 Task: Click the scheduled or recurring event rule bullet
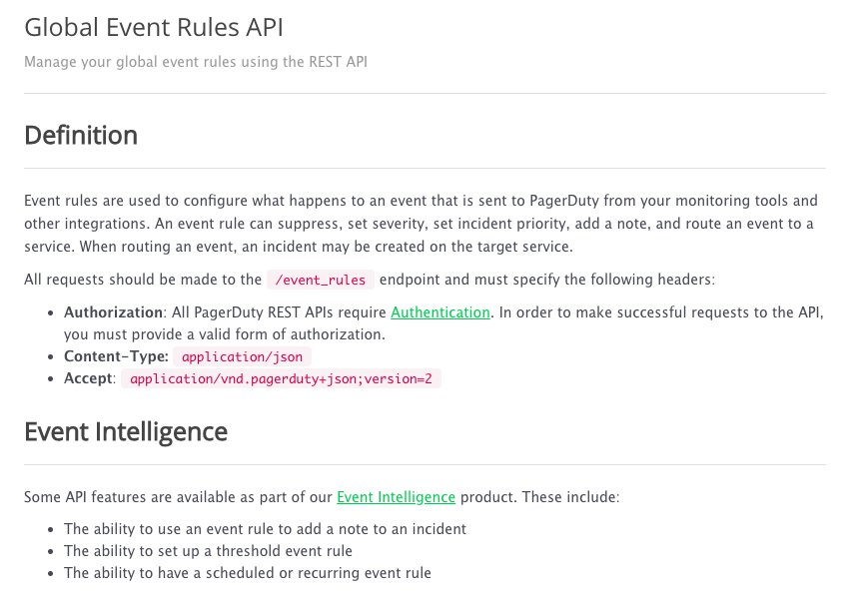[x=248, y=573]
